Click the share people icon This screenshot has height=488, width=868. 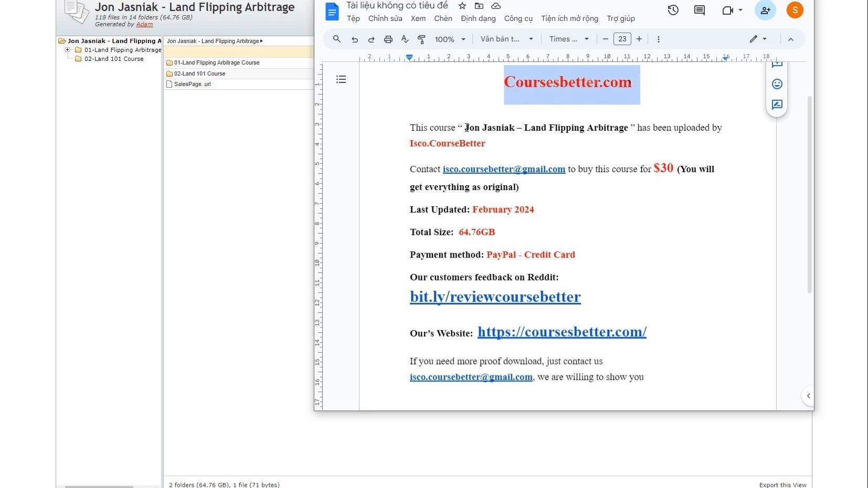pyautogui.click(x=766, y=10)
